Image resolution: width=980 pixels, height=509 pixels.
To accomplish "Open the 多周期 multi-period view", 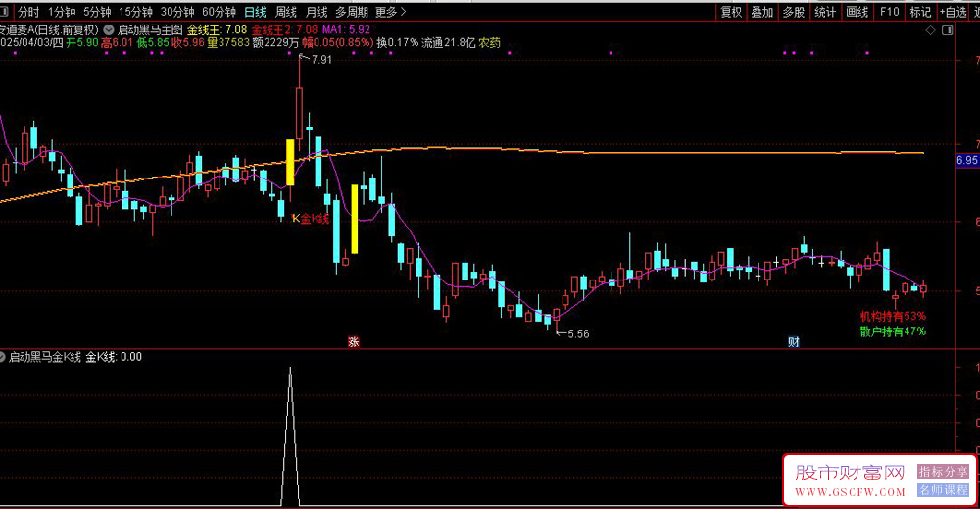I will [x=351, y=12].
